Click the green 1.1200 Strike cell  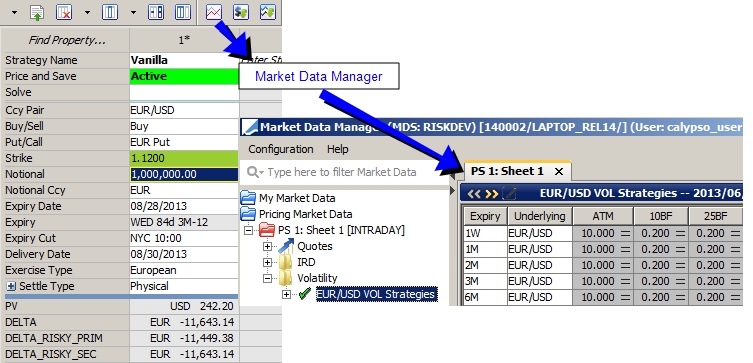pyautogui.click(x=184, y=158)
